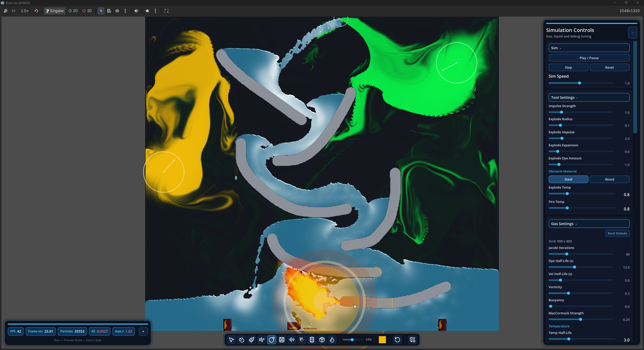
Task: Switch to 3D view mode
Action: (87, 11)
